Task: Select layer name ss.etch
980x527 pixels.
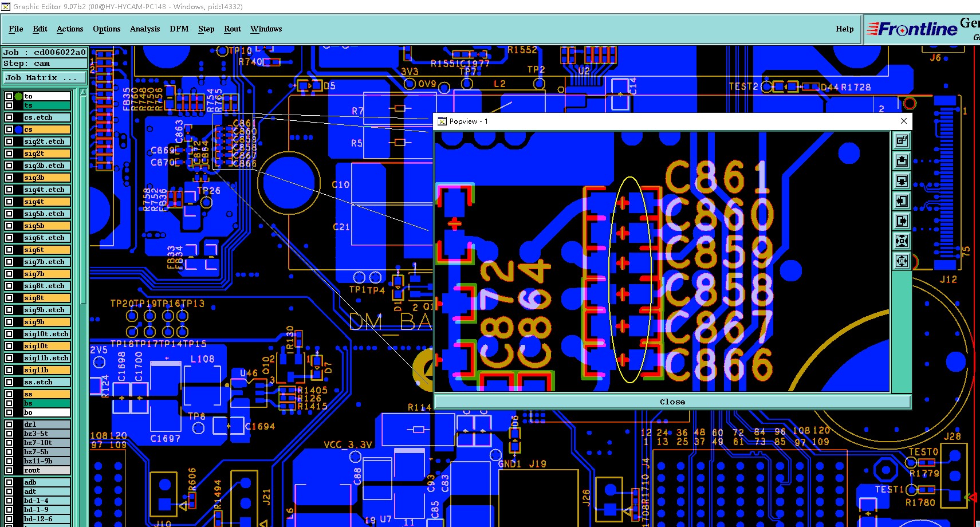Action: click(x=46, y=382)
